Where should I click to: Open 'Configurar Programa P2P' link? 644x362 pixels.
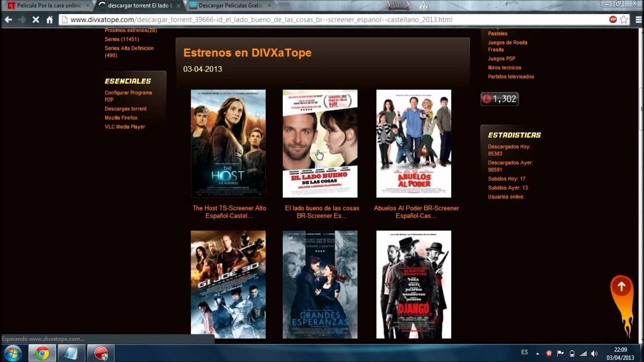(128, 96)
